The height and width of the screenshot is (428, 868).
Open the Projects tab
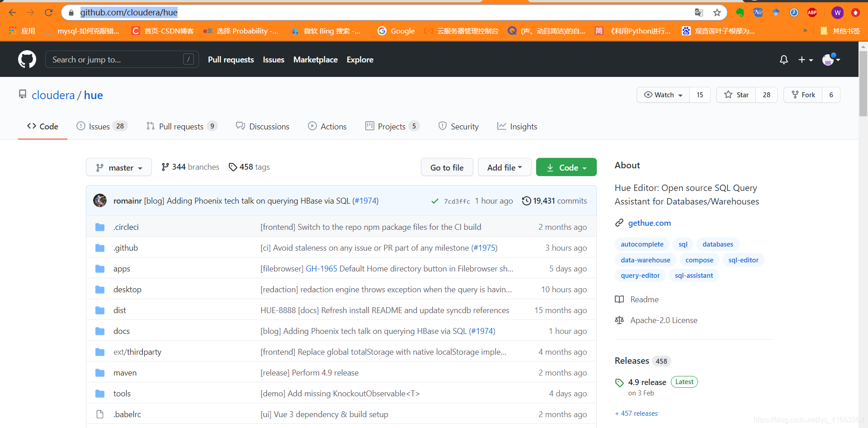click(392, 126)
